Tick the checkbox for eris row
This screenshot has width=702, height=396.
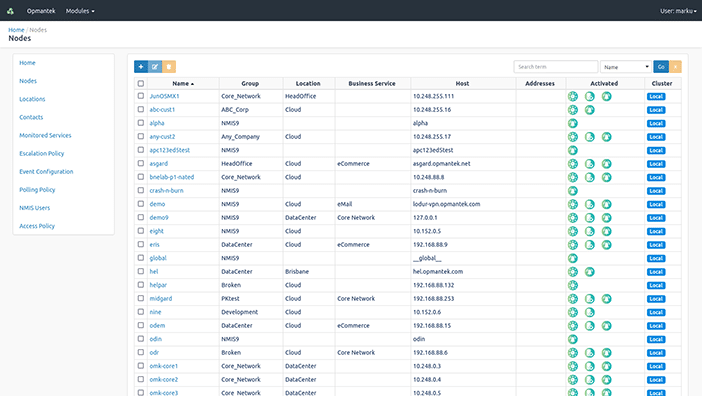click(141, 244)
